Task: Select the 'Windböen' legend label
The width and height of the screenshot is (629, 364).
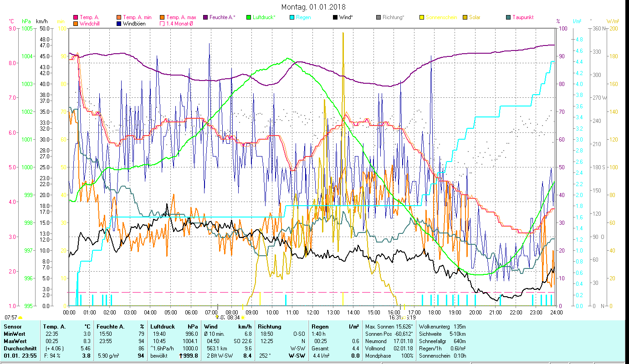Action: 134,23
